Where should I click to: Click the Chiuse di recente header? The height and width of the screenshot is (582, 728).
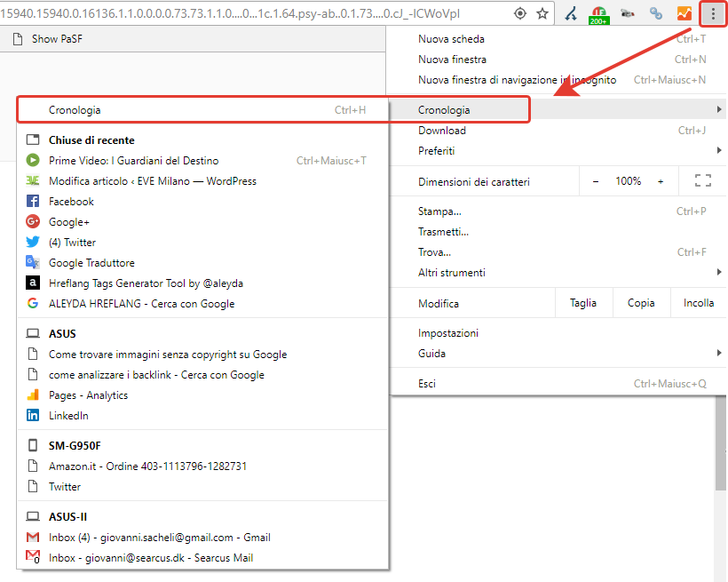[91, 140]
